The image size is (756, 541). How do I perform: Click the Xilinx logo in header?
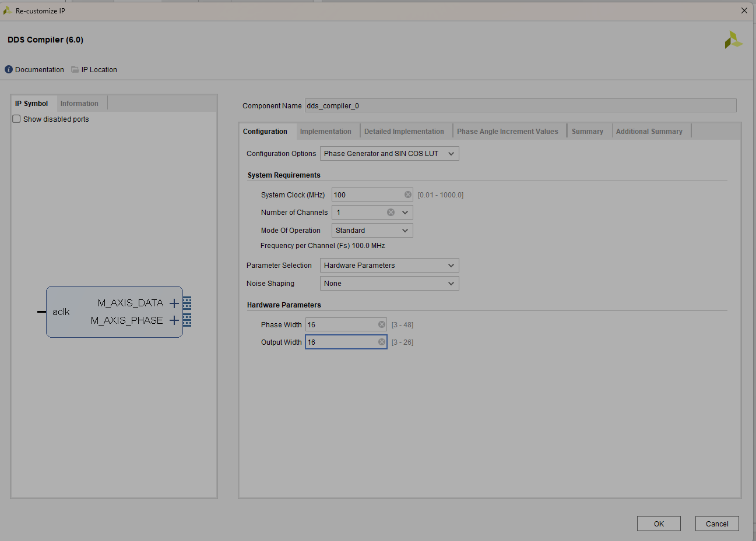pos(733,40)
